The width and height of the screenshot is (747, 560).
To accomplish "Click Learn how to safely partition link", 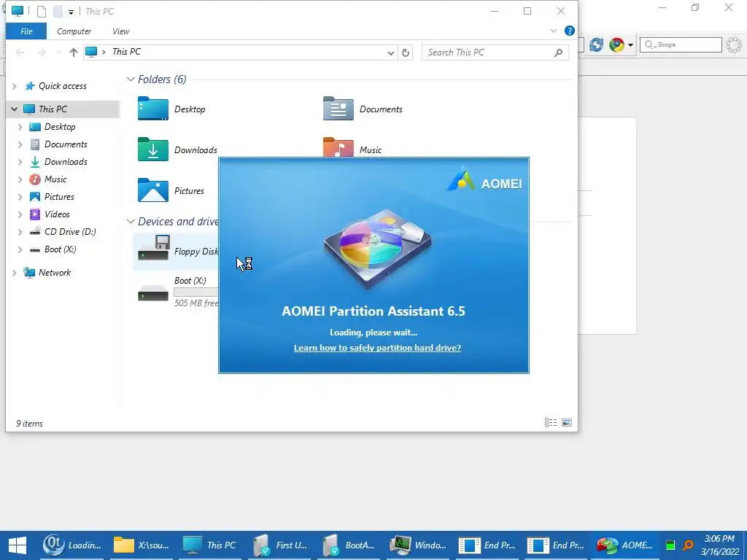I will [377, 348].
